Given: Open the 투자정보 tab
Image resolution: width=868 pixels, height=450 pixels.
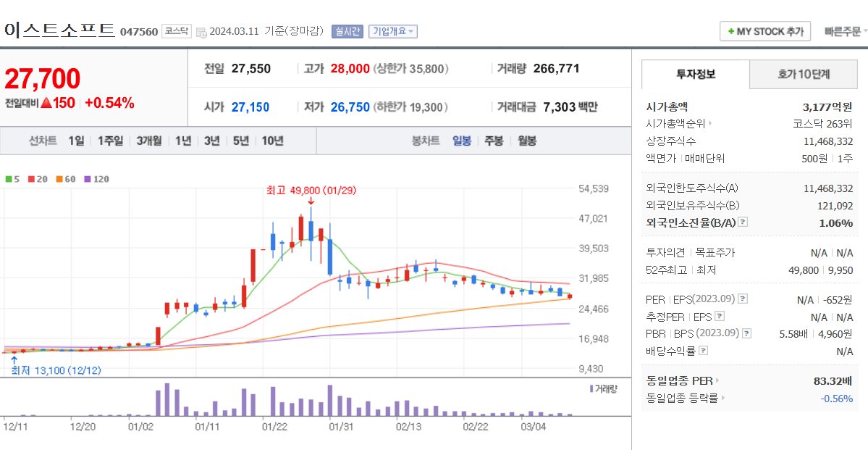Looking at the screenshot, I should point(695,74).
